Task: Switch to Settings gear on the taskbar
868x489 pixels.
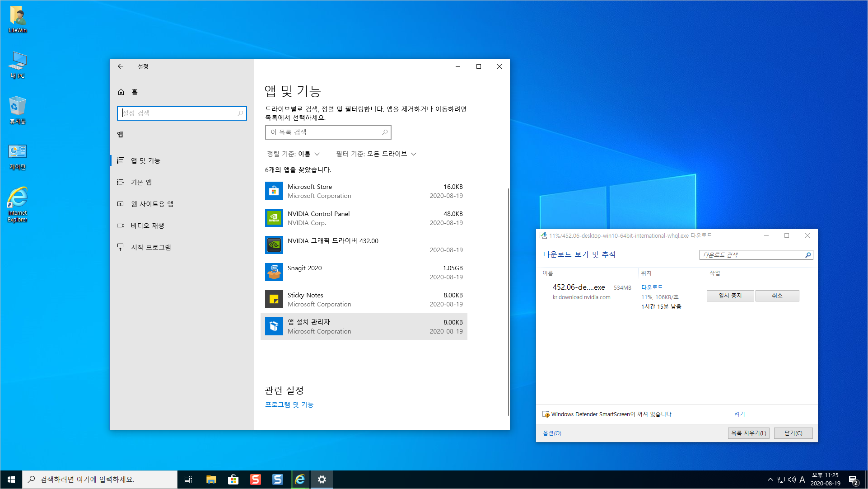Action: pyautogui.click(x=322, y=480)
